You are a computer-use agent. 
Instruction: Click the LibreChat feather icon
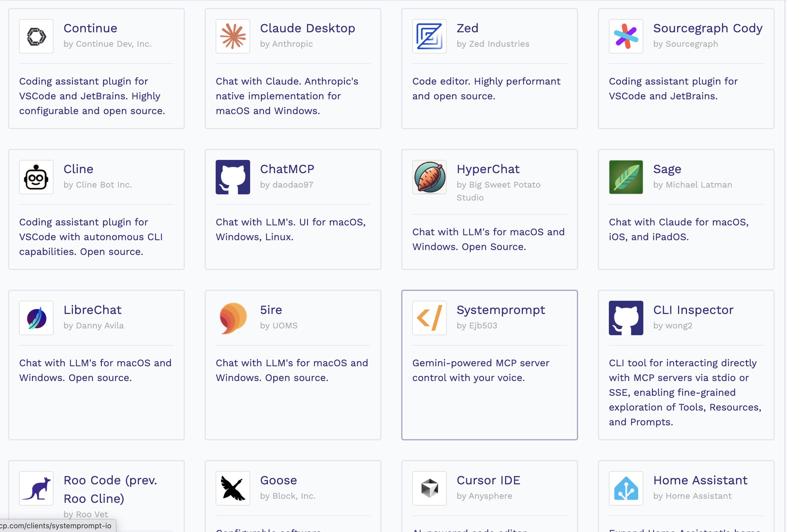pyautogui.click(x=36, y=318)
